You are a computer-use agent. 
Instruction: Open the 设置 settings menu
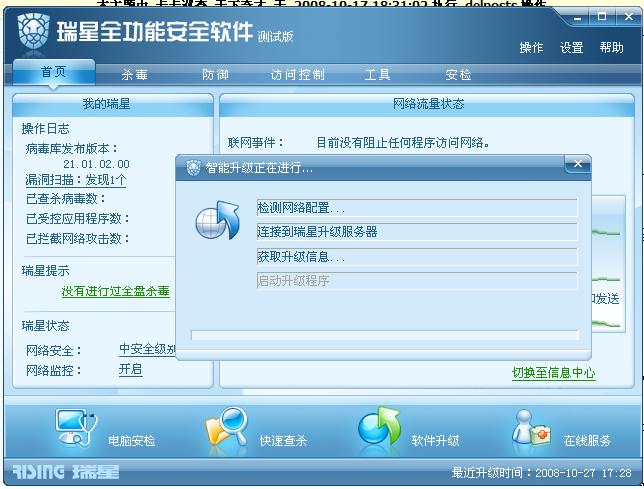pyautogui.click(x=571, y=48)
